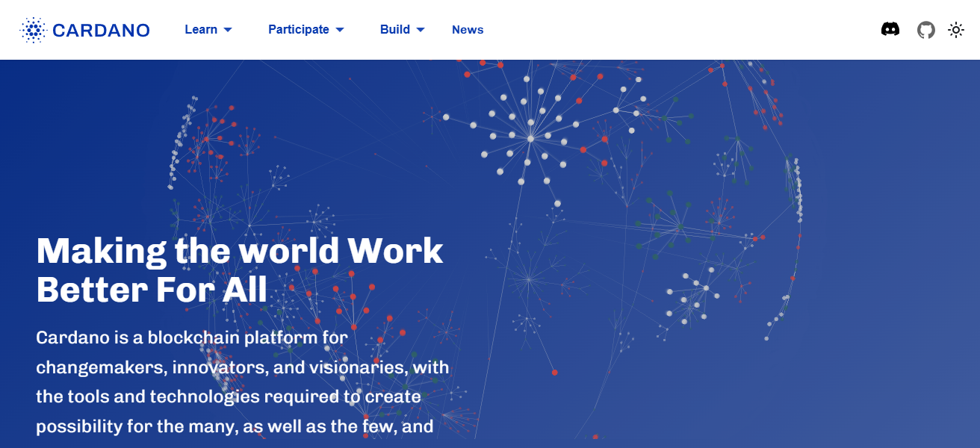Viewport: 980px width, 448px height.
Task: Expand the Build dropdown chevron
Action: (x=421, y=30)
